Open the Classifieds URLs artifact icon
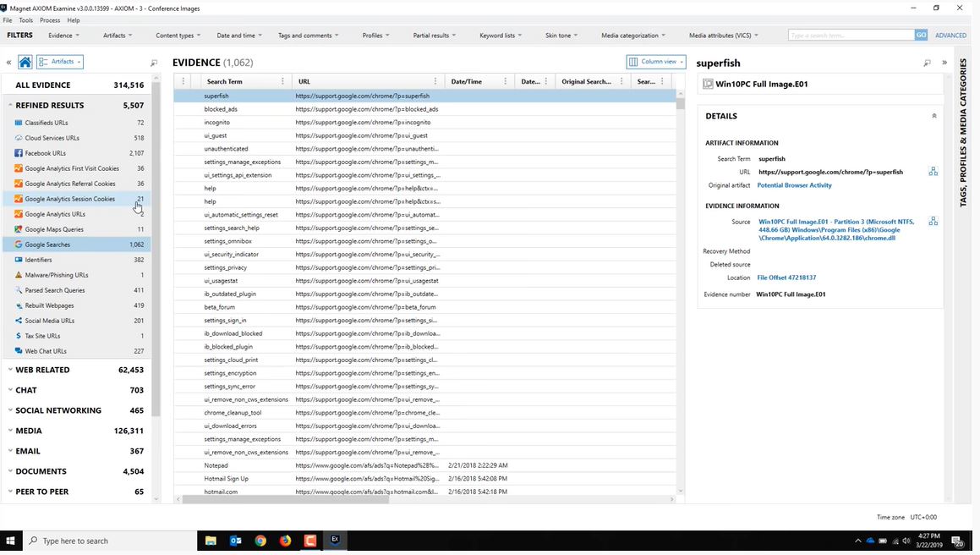Viewport: 980px width, 555px height. pyautogui.click(x=19, y=123)
